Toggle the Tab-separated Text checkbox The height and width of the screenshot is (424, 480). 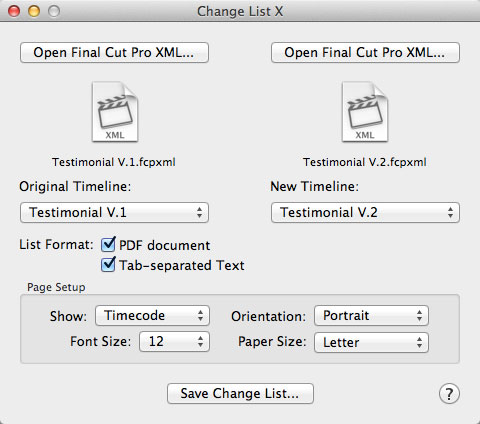click(108, 265)
